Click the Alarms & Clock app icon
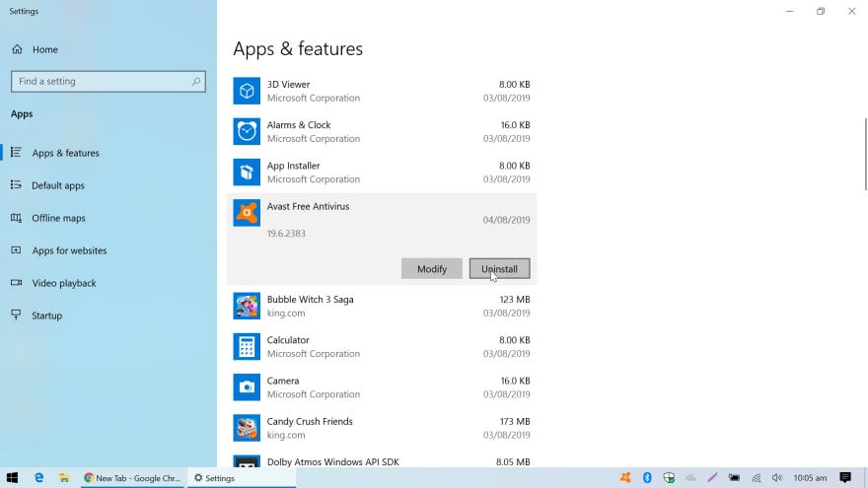Image resolution: width=868 pixels, height=488 pixels. 247,132
